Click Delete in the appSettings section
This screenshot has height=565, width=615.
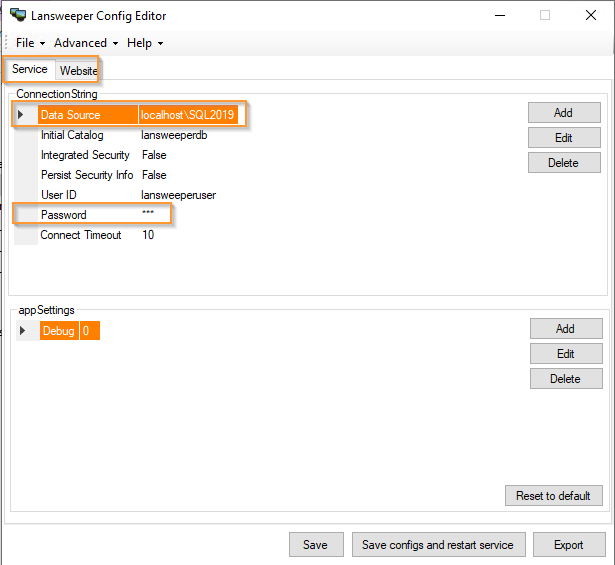pyautogui.click(x=566, y=379)
